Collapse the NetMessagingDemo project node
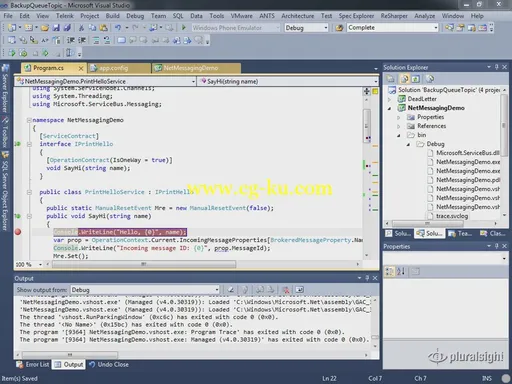This screenshot has height=384, width=512. click(389, 108)
